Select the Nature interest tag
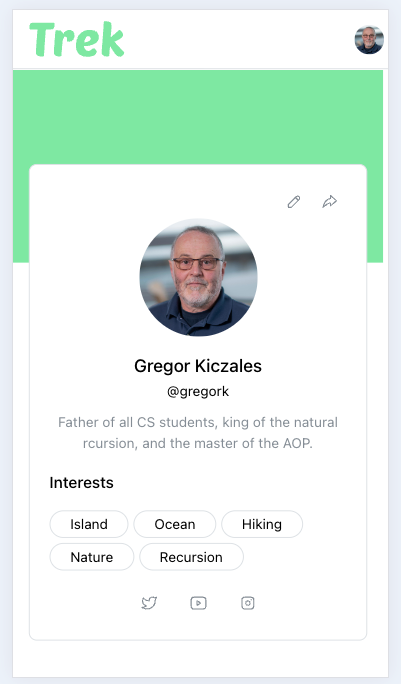 (92, 557)
